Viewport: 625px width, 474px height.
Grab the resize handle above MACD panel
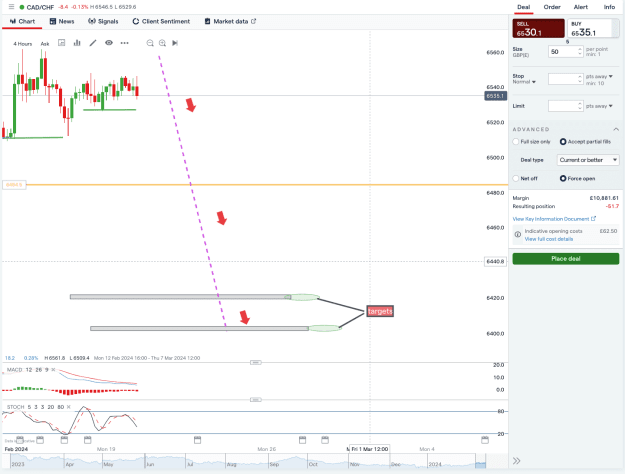pos(256,362)
